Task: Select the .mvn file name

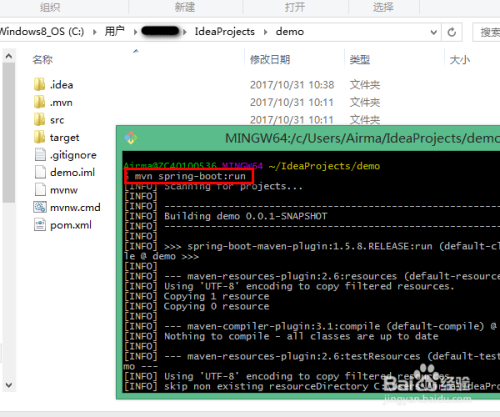Action: 61,102
